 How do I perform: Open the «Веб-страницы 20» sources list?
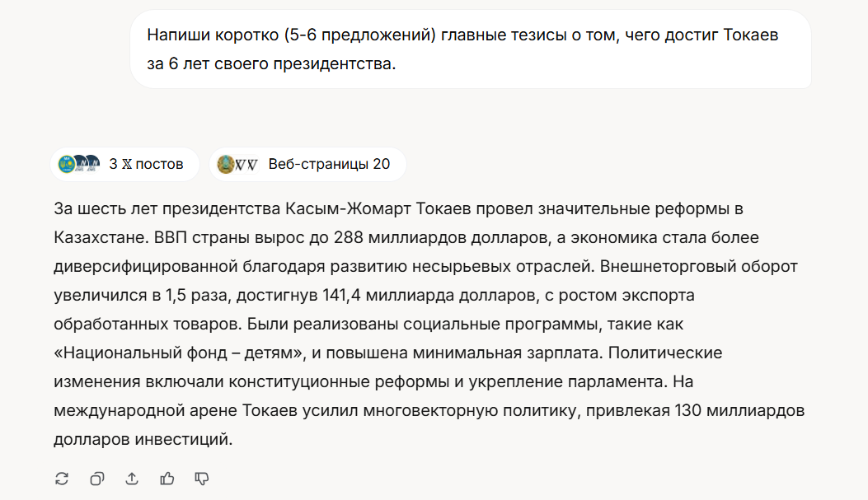pos(307,164)
